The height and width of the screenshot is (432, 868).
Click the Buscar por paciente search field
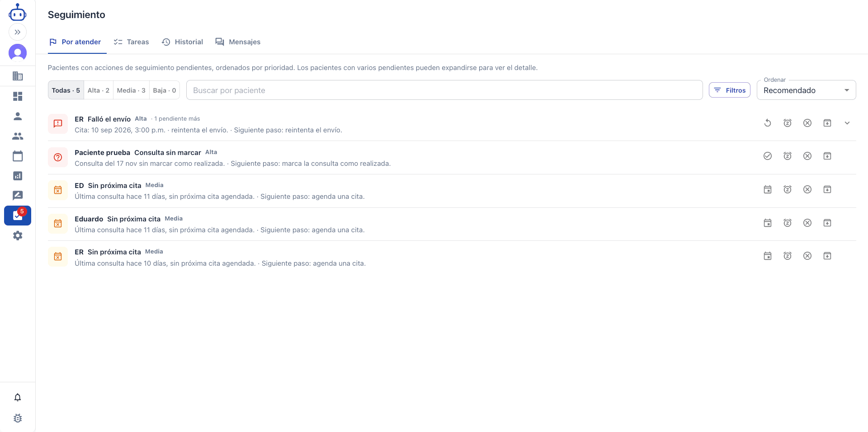click(x=444, y=90)
